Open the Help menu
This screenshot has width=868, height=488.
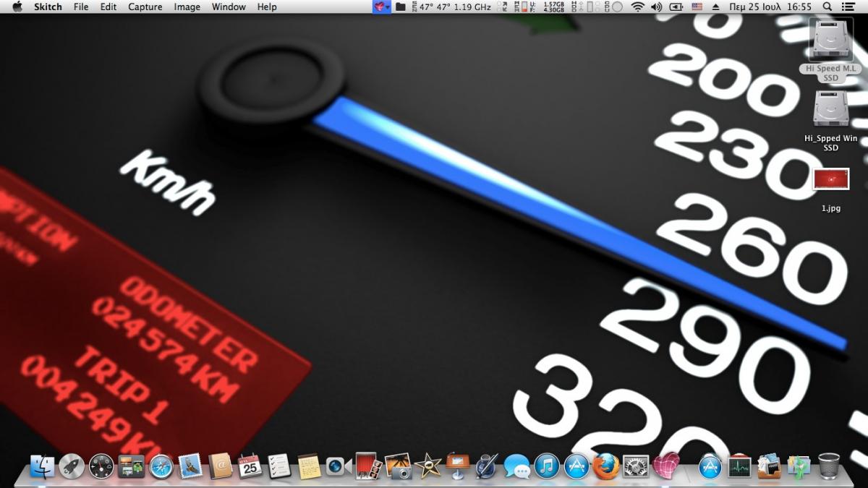[267, 7]
